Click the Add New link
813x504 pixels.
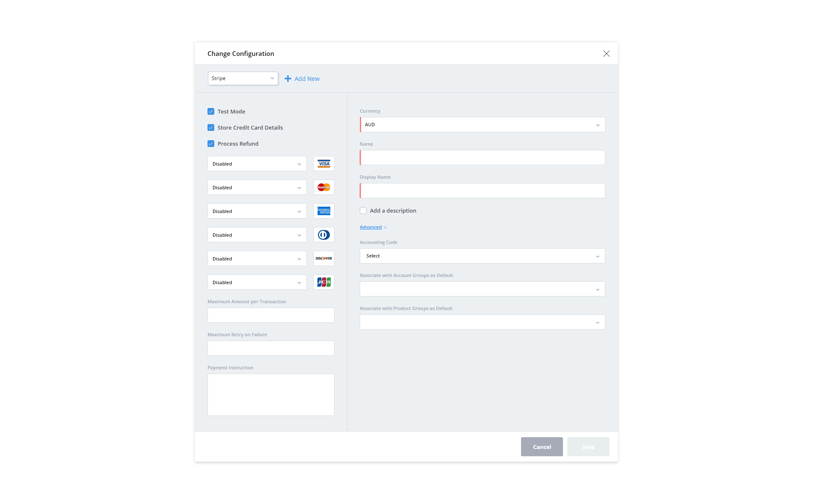click(x=307, y=79)
